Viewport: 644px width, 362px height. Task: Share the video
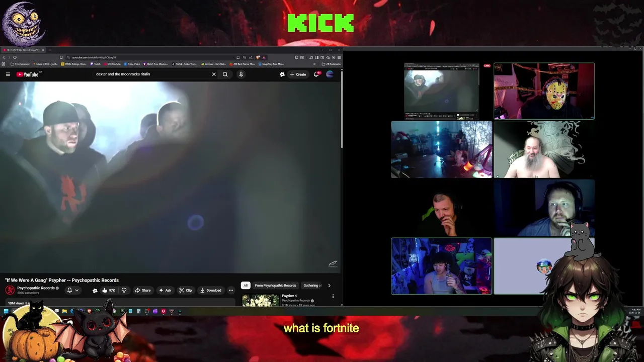click(143, 290)
